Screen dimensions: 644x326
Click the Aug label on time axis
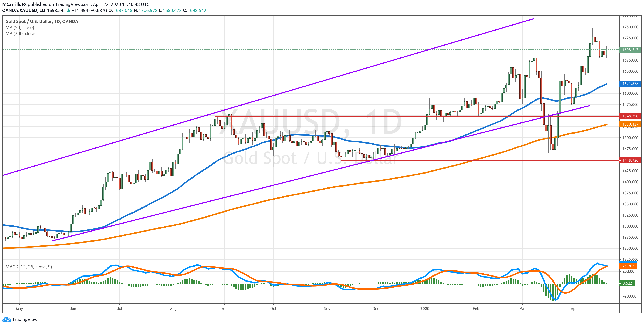coord(173,309)
